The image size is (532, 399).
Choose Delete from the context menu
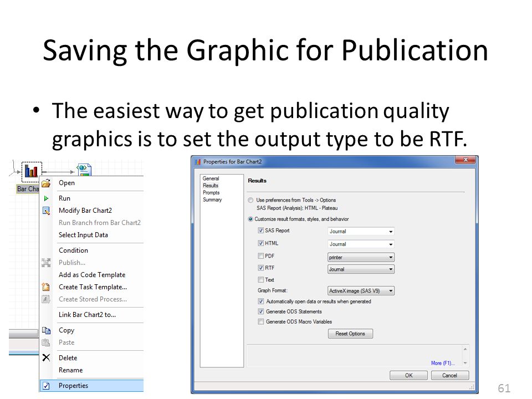(91, 358)
